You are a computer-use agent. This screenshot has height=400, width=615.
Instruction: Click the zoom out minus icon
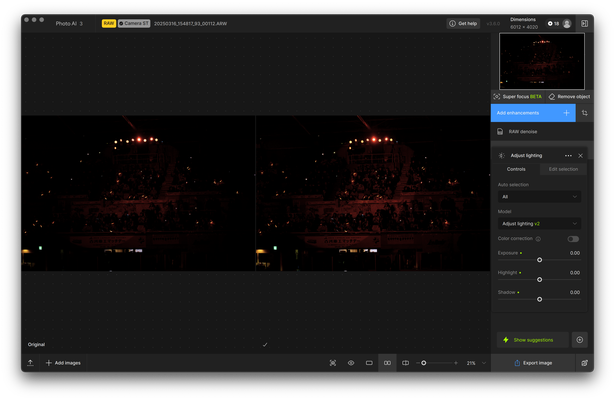pyautogui.click(x=417, y=363)
